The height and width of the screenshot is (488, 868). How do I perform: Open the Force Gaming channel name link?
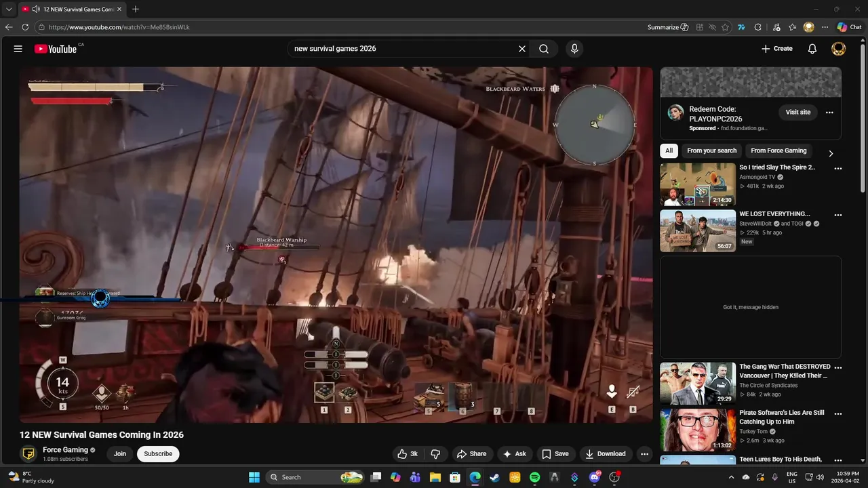65,450
